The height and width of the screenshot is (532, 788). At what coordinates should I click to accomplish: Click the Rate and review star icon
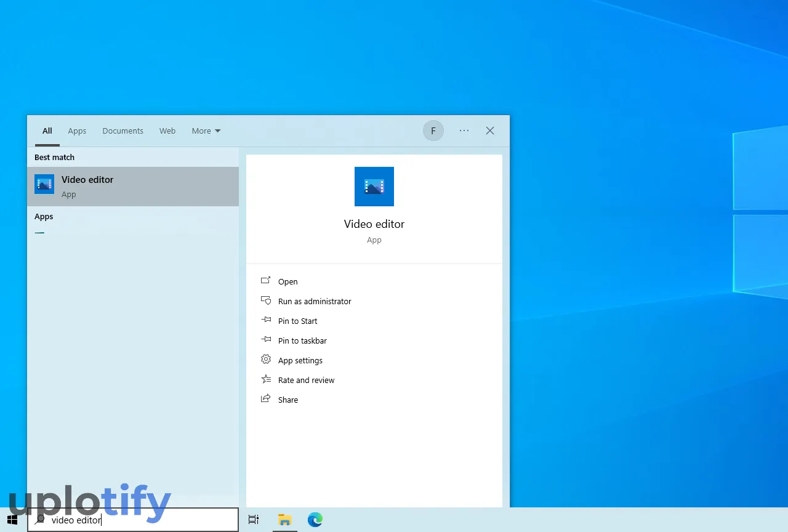point(266,379)
